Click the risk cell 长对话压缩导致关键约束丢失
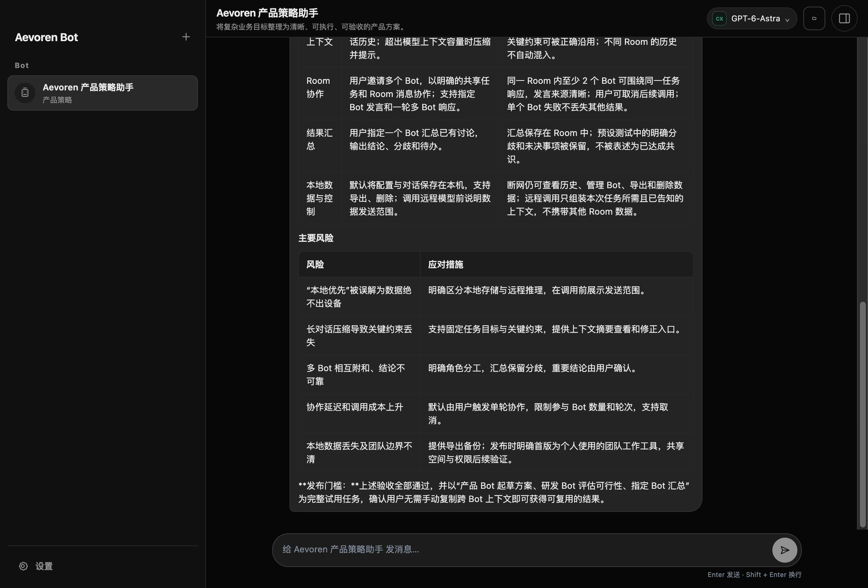868x588 pixels. [359, 336]
